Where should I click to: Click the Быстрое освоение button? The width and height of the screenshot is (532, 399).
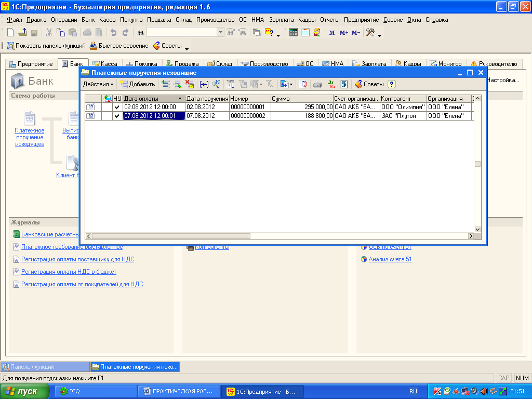119,46
